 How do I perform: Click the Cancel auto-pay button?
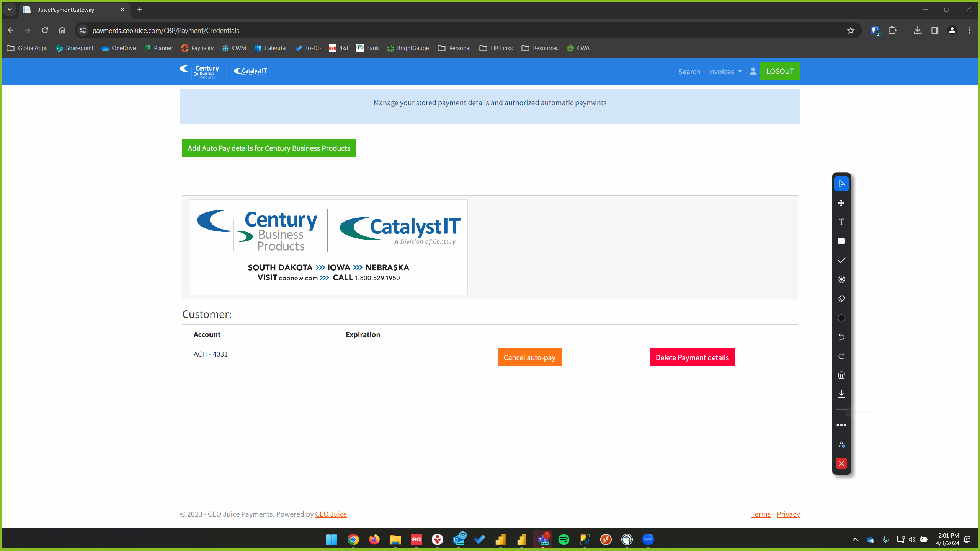click(x=529, y=357)
